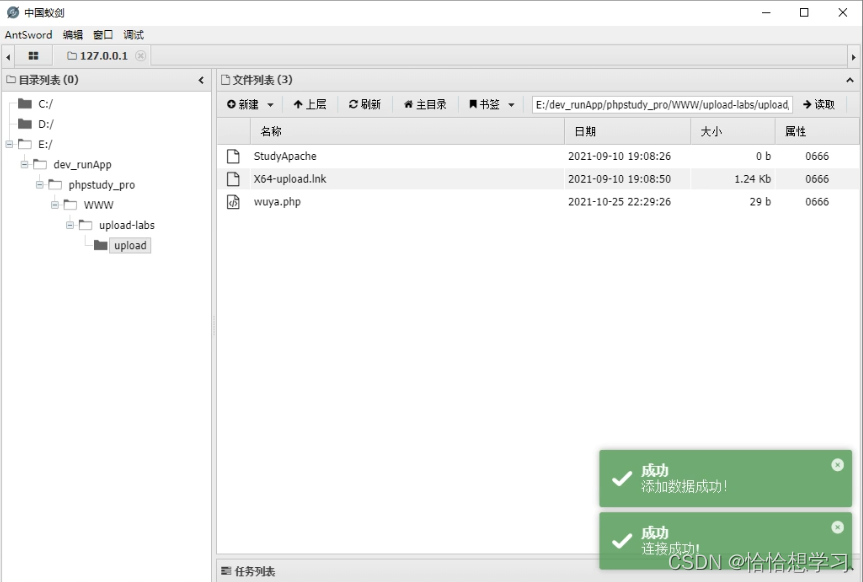
Task: Open the AntSword menu
Action: pyautogui.click(x=26, y=34)
